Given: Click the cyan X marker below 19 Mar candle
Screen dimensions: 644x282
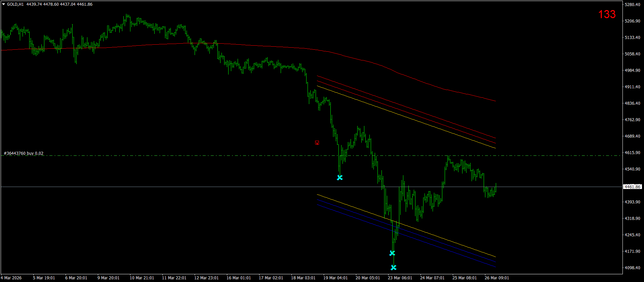Looking at the screenshot, I should click(x=340, y=177).
